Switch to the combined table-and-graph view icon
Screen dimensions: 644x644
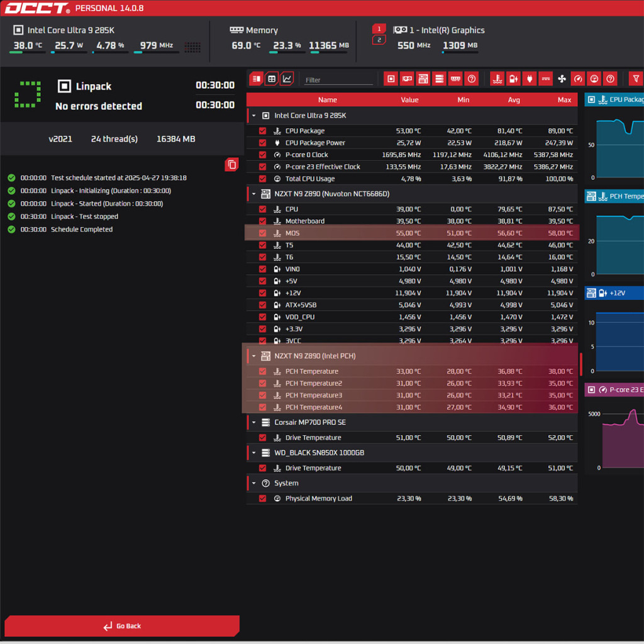pyautogui.click(x=257, y=79)
